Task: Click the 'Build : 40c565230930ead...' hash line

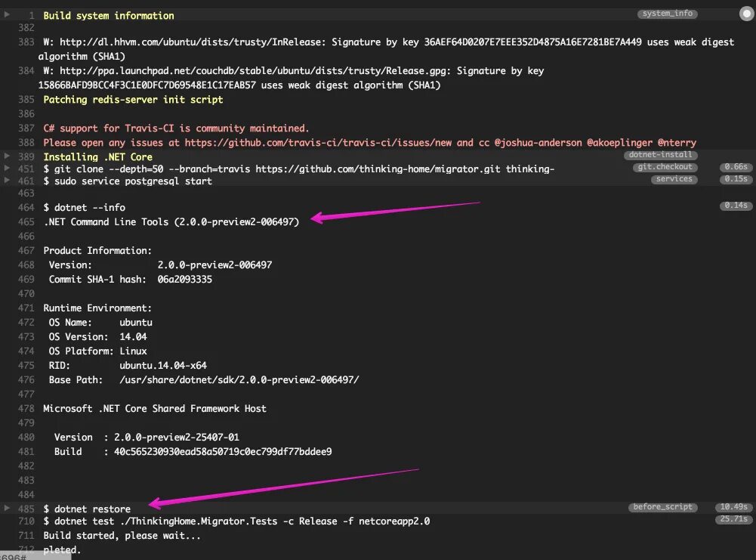Action: [x=193, y=452]
